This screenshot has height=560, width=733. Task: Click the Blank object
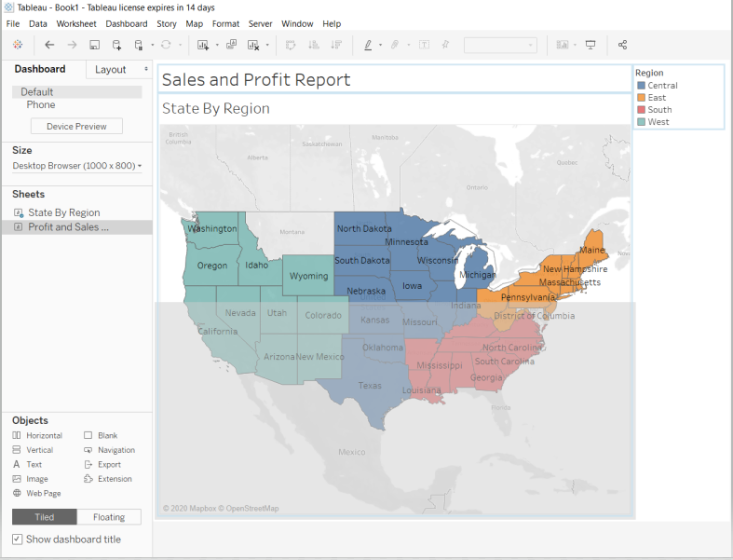101,435
